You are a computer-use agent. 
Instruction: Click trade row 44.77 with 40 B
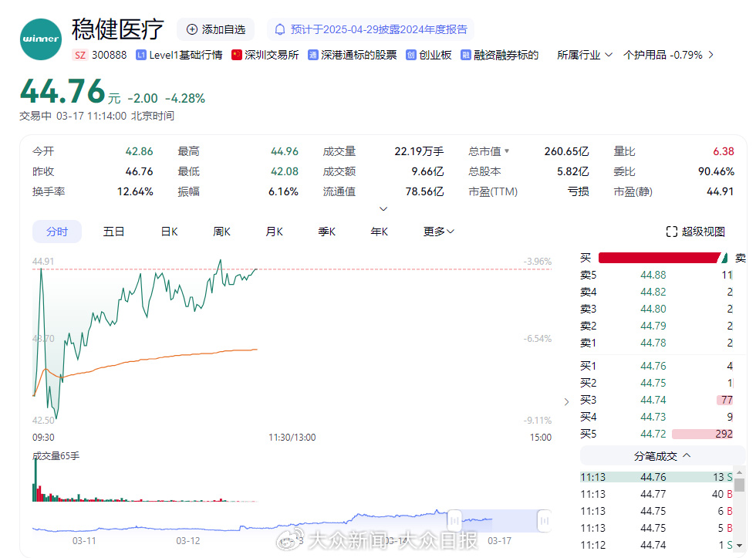(656, 494)
